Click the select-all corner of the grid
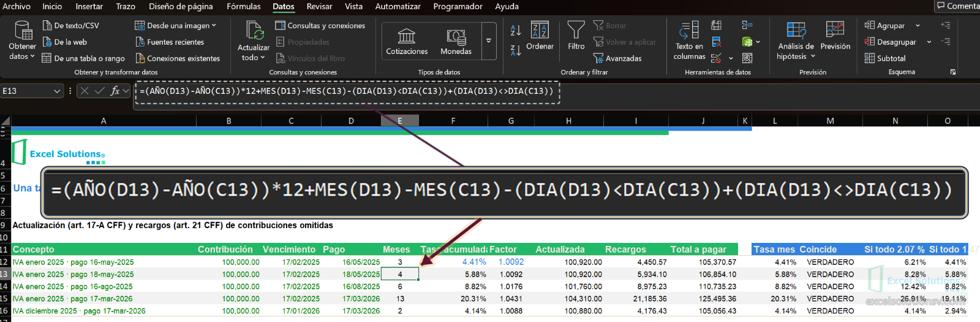The image size is (980, 322). (5, 121)
